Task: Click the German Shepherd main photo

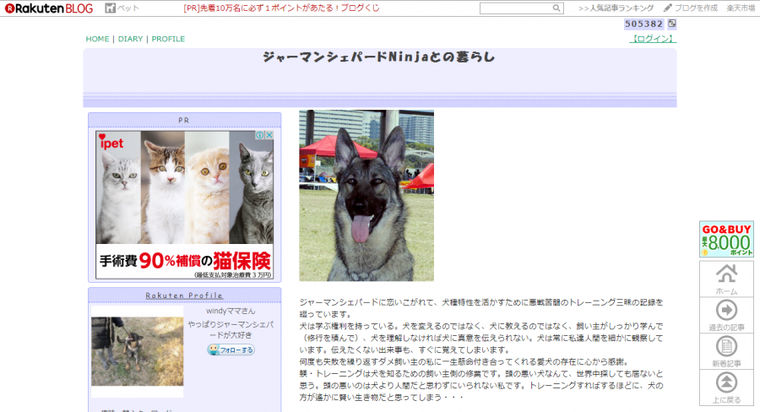Action: [366, 196]
